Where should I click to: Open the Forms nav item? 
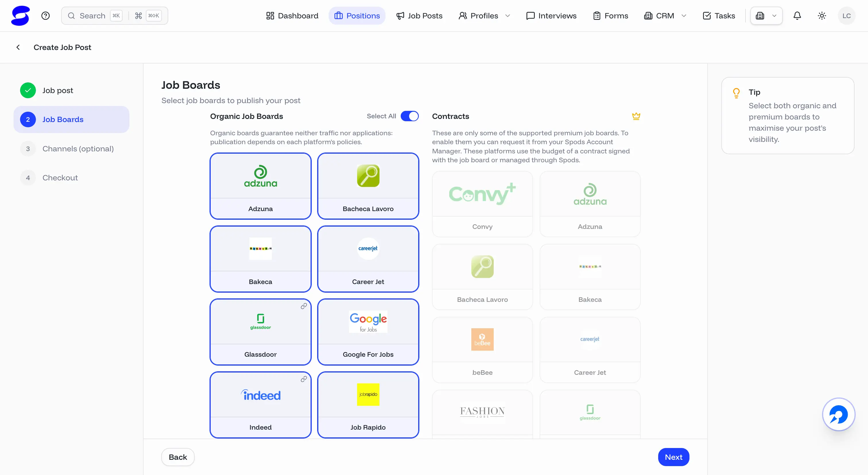[x=611, y=16]
